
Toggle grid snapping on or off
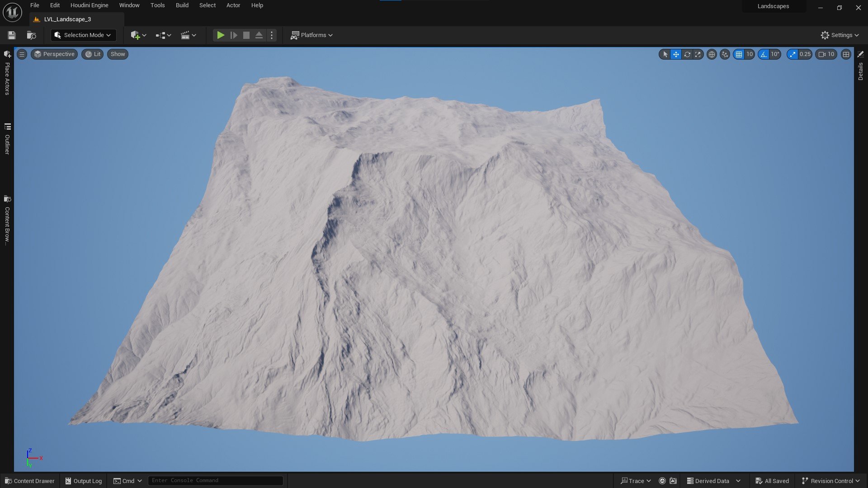[x=739, y=54]
